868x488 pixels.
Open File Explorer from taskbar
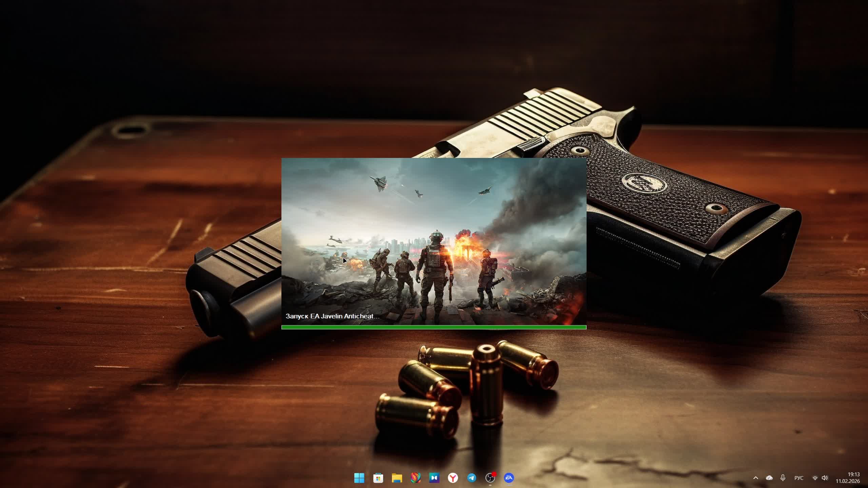pyautogui.click(x=397, y=478)
